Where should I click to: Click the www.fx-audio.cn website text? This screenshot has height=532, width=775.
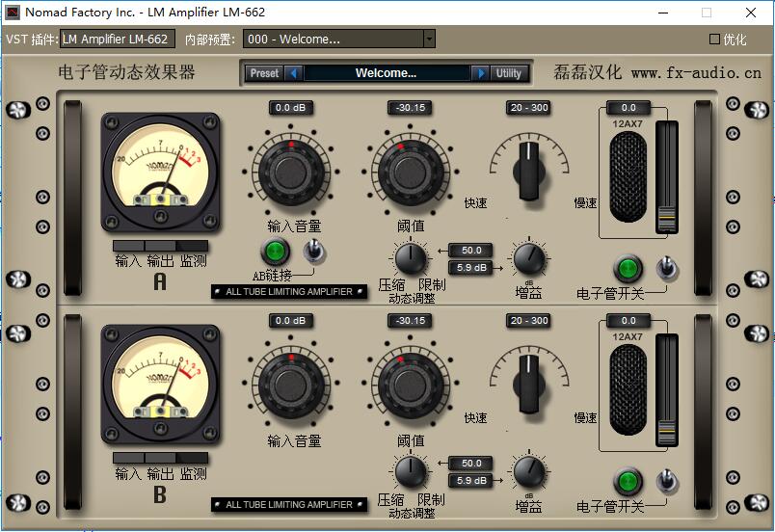pos(696,73)
